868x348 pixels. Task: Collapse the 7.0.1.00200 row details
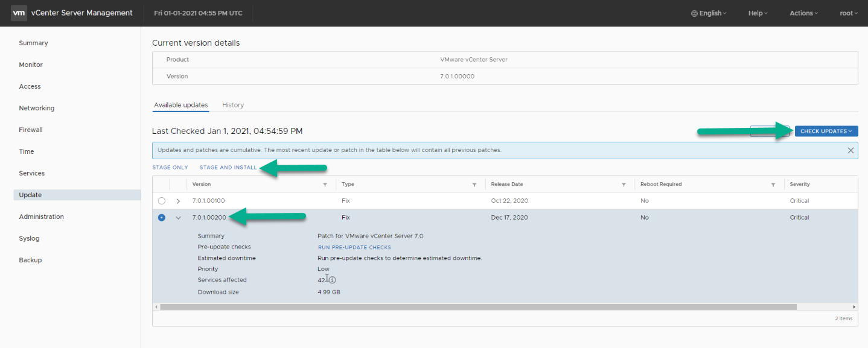coord(178,218)
